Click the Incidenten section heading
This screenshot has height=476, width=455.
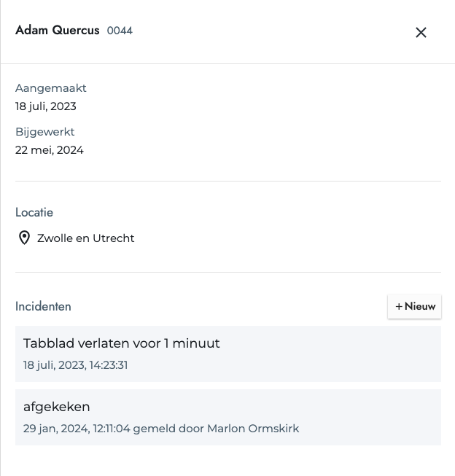[43, 306]
